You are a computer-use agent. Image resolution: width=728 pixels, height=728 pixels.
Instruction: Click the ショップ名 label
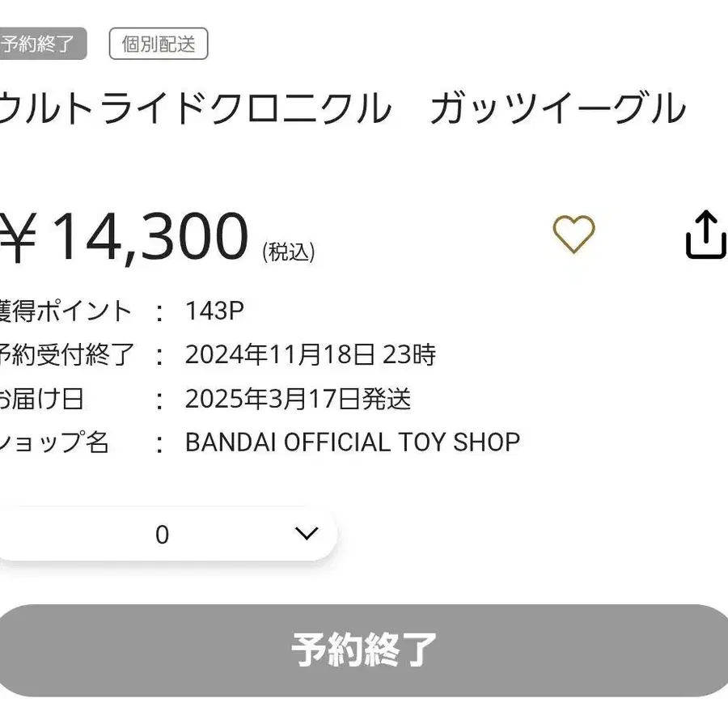click(x=54, y=442)
